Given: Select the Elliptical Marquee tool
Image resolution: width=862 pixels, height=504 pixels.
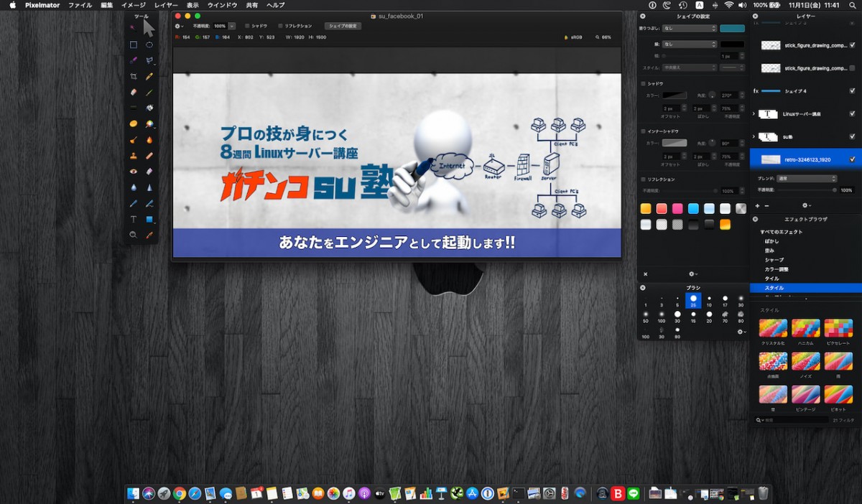Looking at the screenshot, I should pyautogui.click(x=149, y=45).
